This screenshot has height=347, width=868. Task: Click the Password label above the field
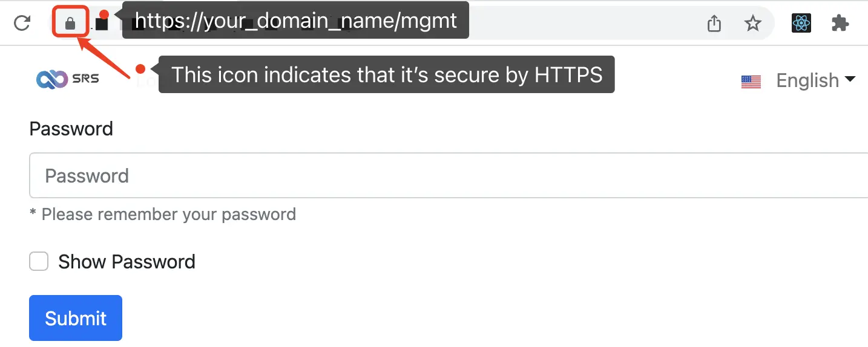pyautogui.click(x=71, y=129)
